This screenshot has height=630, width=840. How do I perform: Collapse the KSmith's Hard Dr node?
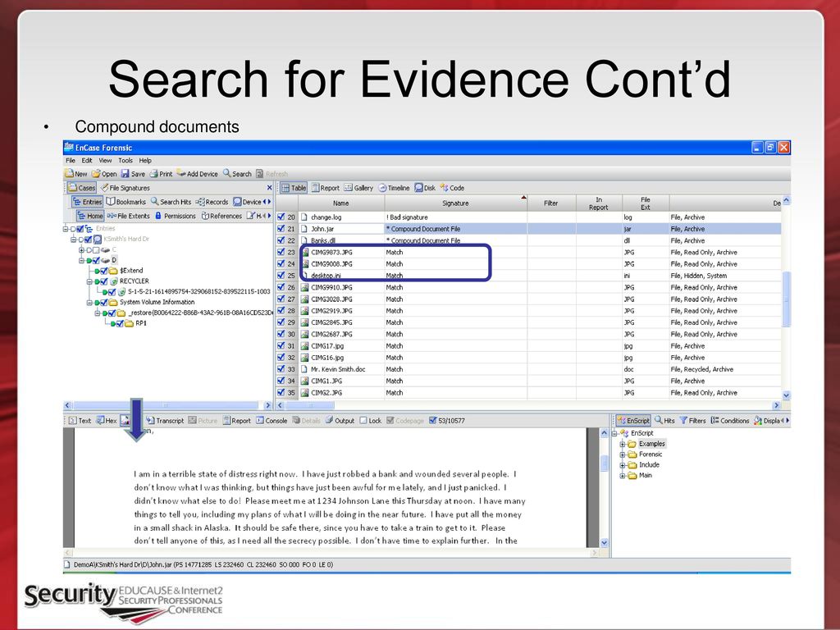(x=73, y=240)
